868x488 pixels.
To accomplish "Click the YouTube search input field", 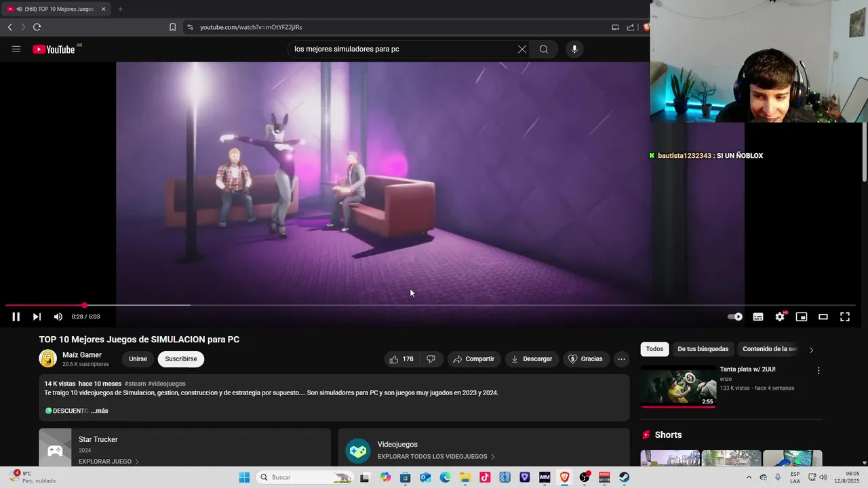I will (x=403, y=49).
